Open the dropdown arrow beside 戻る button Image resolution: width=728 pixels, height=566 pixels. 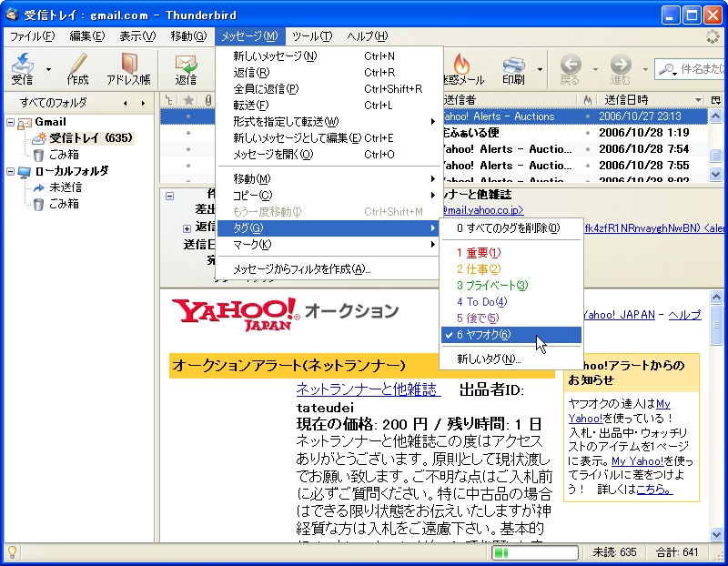[595, 70]
